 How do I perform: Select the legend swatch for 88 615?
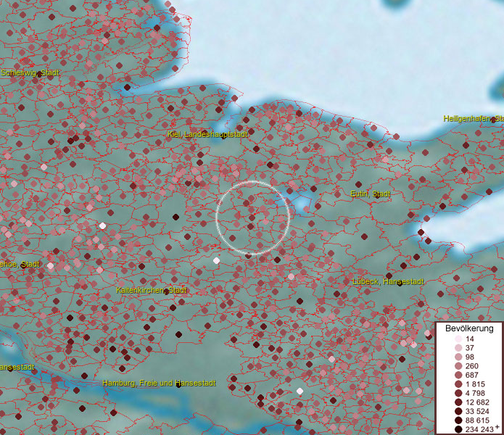tap(459, 420)
